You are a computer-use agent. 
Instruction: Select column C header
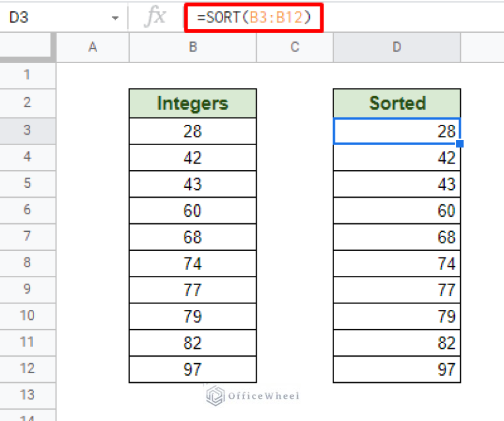295,47
